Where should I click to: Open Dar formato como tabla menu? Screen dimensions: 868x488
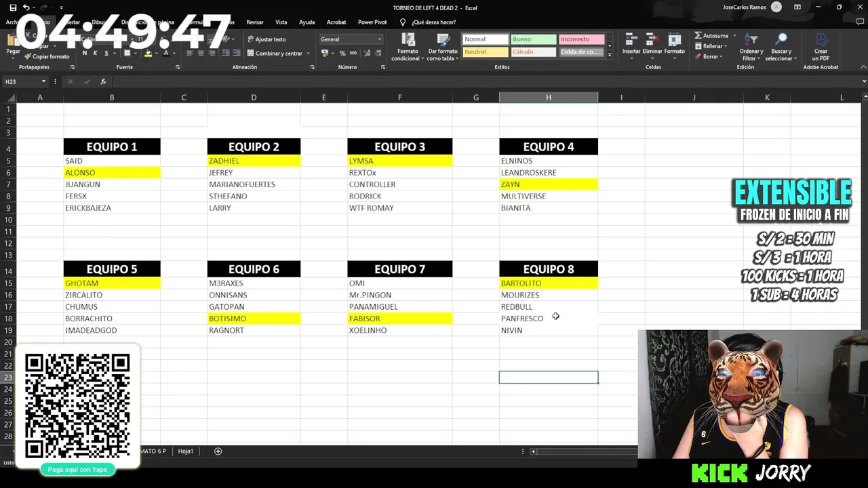(x=443, y=46)
